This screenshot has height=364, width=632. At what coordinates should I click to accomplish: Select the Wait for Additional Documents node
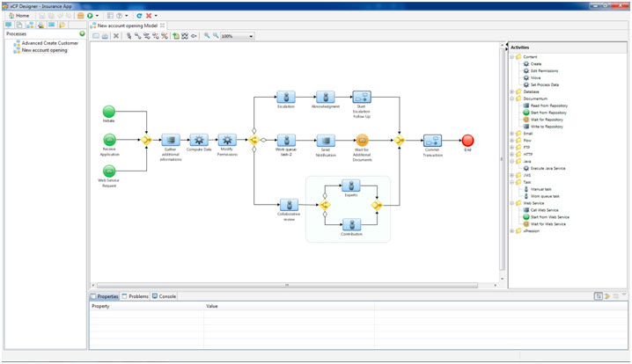(x=362, y=140)
